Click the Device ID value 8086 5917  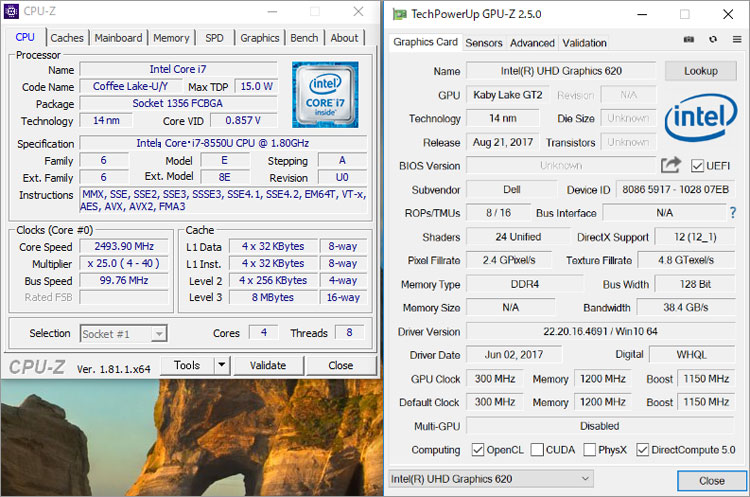[675, 189]
